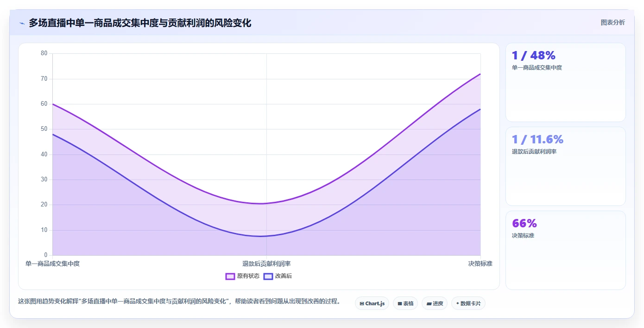The width and height of the screenshot is (644, 328).
Task: Click the 退款后贡献利润率 x-axis label
Action: coord(266,264)
